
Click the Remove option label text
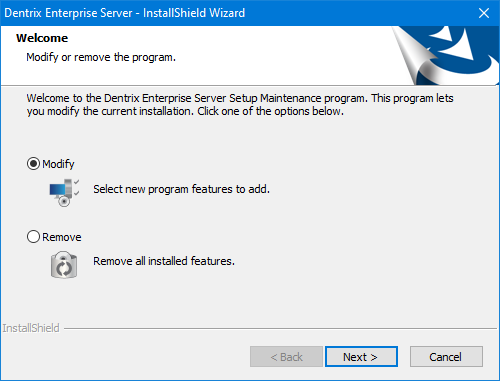click(62, 237)
